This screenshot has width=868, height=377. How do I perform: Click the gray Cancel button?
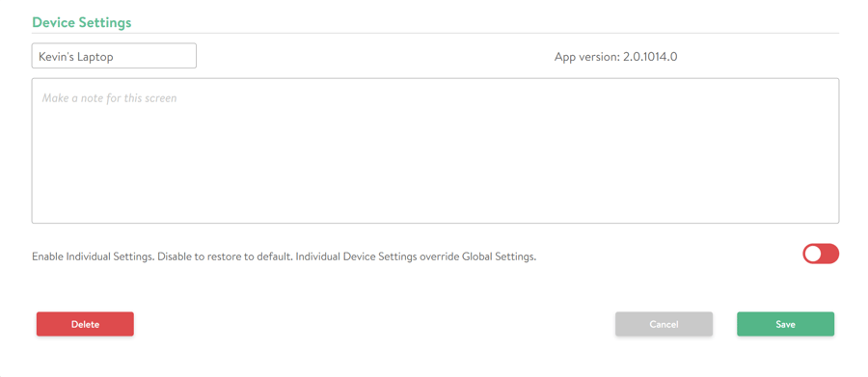664,324
